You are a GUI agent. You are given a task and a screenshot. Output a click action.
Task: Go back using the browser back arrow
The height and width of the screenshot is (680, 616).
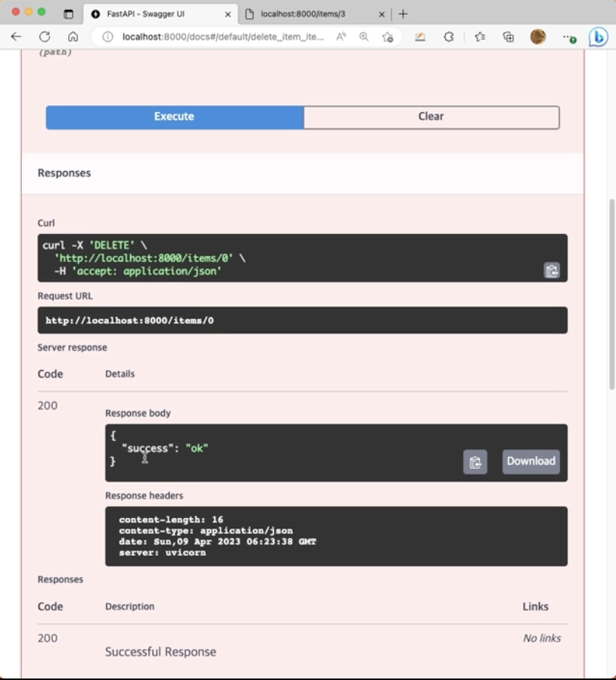pyautogui.click(x=17, y=37)
